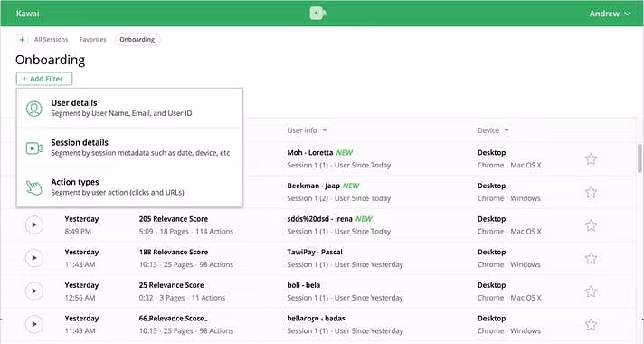Favorite the Moh - Loretta session star
The height and width of the screenshot is (344, 644).
pos(591,159)
